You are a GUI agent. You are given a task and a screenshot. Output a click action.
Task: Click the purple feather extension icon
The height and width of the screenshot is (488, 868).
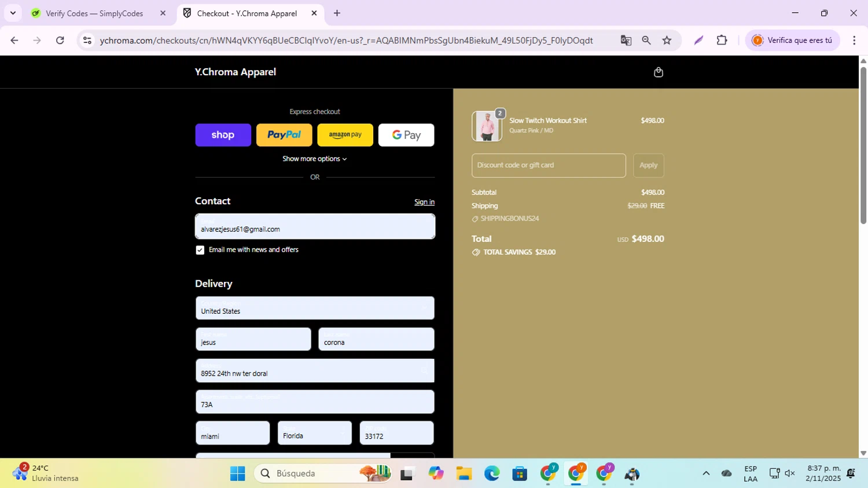click(698, 41)
